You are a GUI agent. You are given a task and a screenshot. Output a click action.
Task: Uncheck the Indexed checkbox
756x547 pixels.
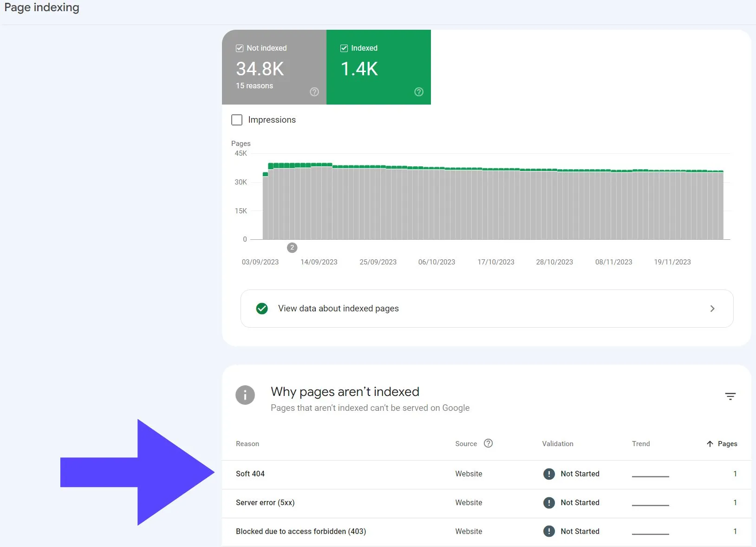point(344,48)
